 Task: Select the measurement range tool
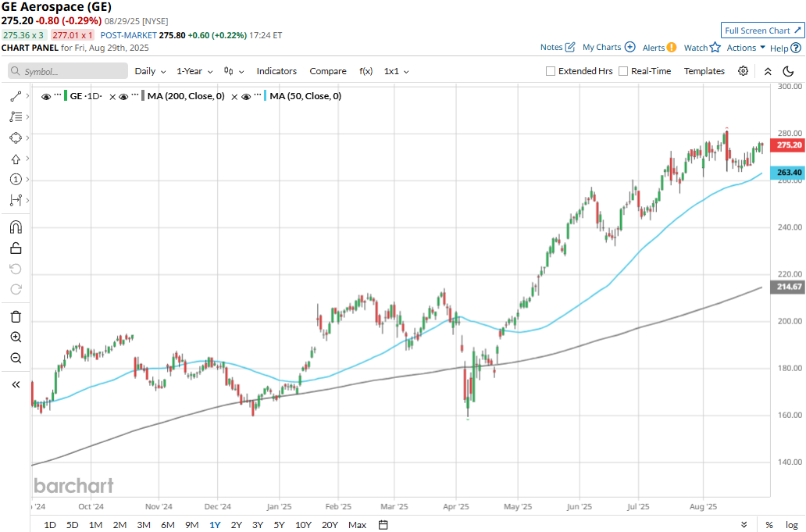tap(16, 200)
